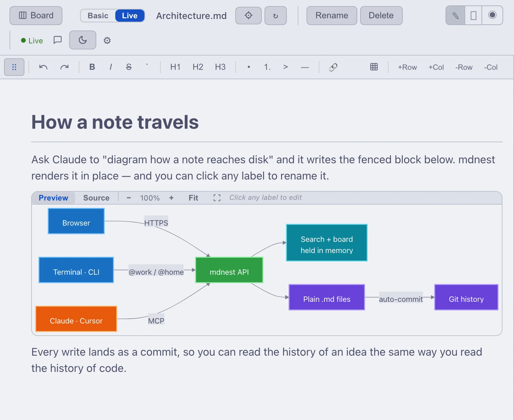This screenshot has height=420, width=514.
Task: Toggle dark mode moon button
Action: (x=83, y=40)
